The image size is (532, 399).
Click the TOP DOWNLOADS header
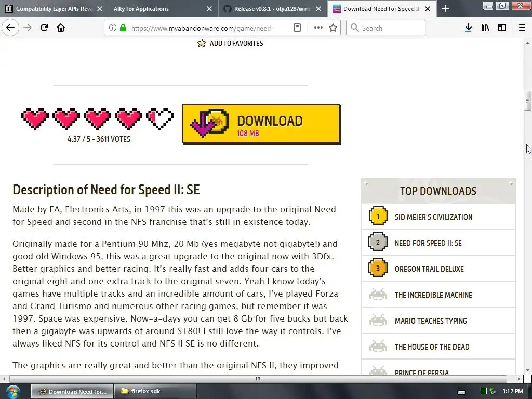[438, 191]
